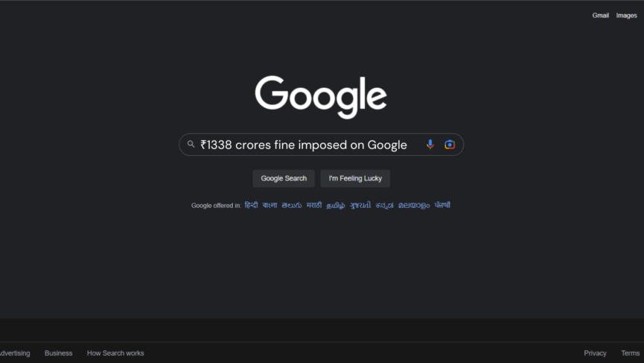Switch Google to Gujarati (ગુજરાતી)

(360, 205)
